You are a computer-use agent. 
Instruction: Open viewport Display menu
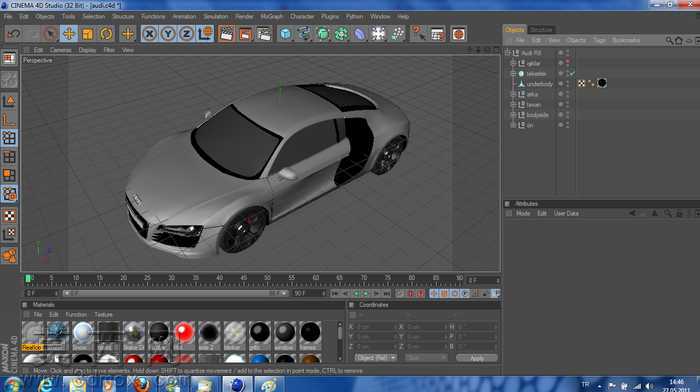[x=88, y=50]
